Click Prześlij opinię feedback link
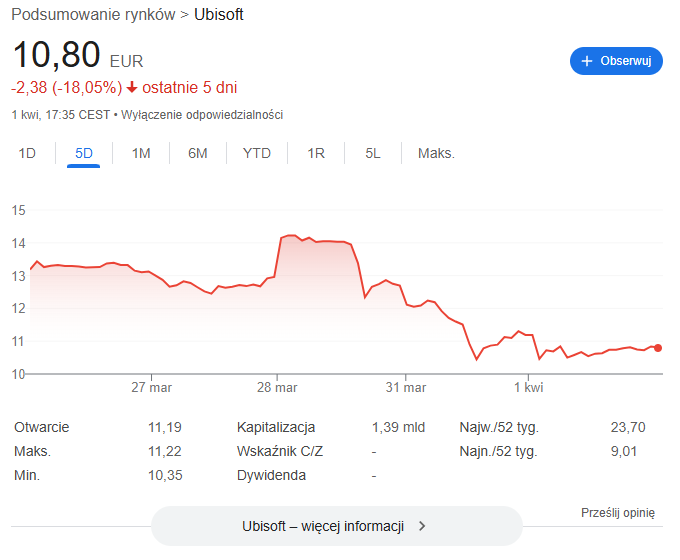This screenshot has width=680, height=560. (617, 513)
